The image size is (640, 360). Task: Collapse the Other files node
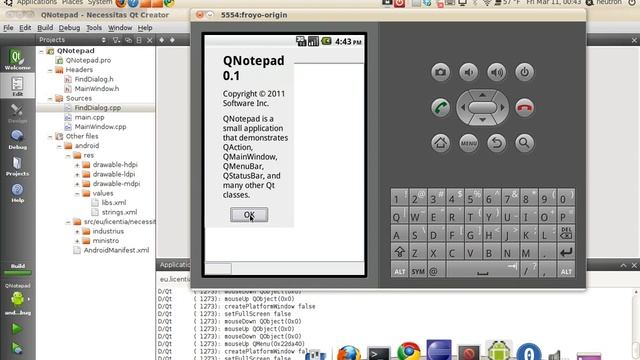(50, 136)
